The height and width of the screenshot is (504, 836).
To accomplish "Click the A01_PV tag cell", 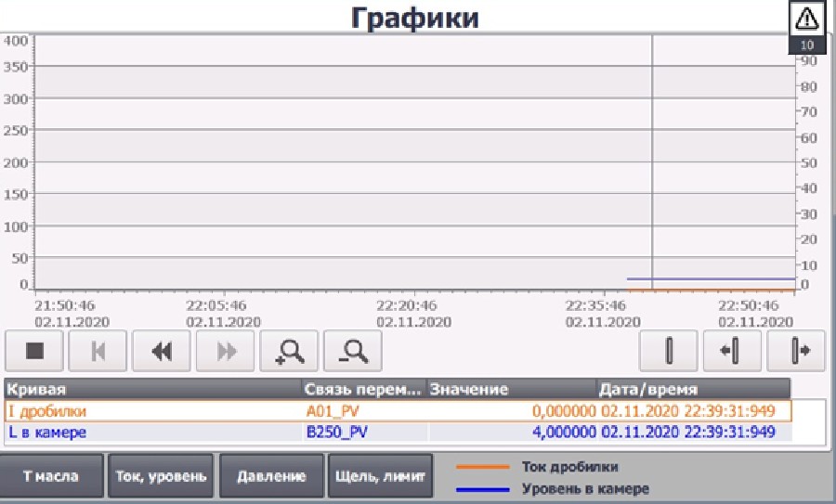I will pyautogui.click(x=333, y=411).
